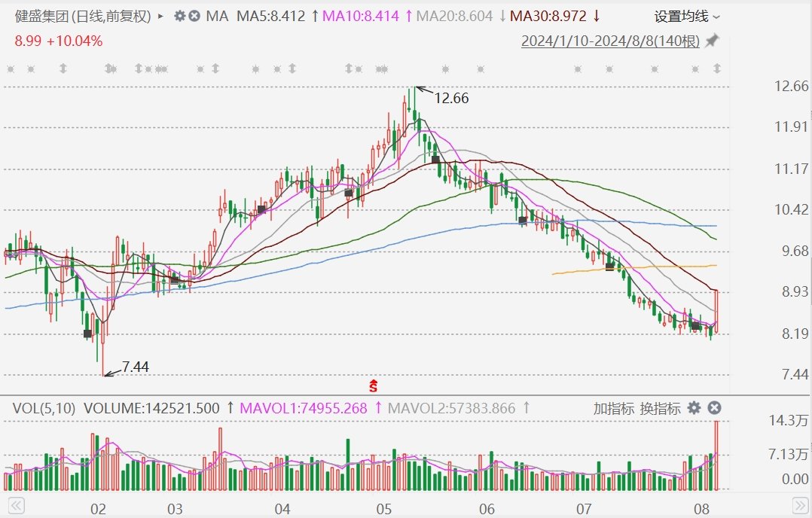Click the 04 month label on time axis
This screenshot has height=518, width=812.
[282, 509]
